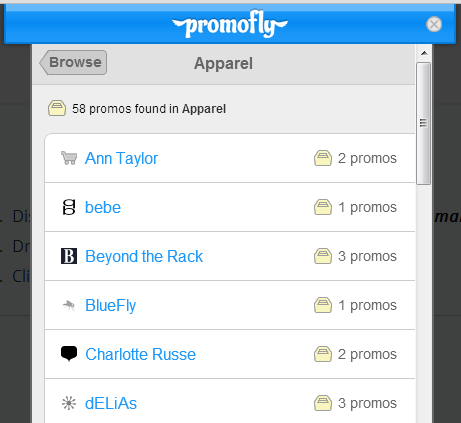Image resolution: width=461 pixels, height=423 pixels.
Task: Click the scrollbar up arrow
Action: [424, 53]
